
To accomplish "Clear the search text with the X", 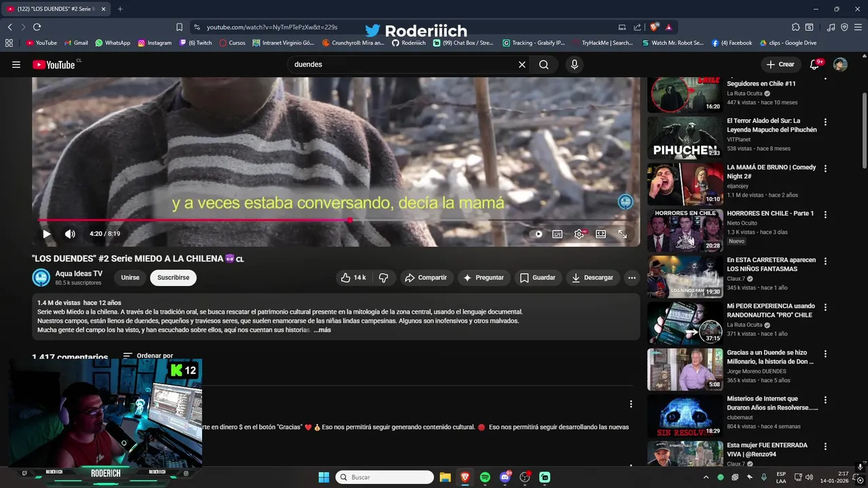I will tap(522, 64).
